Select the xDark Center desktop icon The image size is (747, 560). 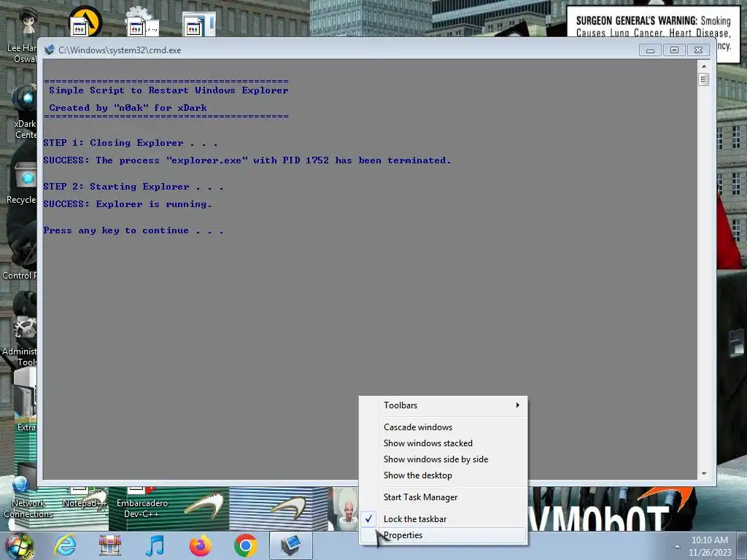click(24, 112)
